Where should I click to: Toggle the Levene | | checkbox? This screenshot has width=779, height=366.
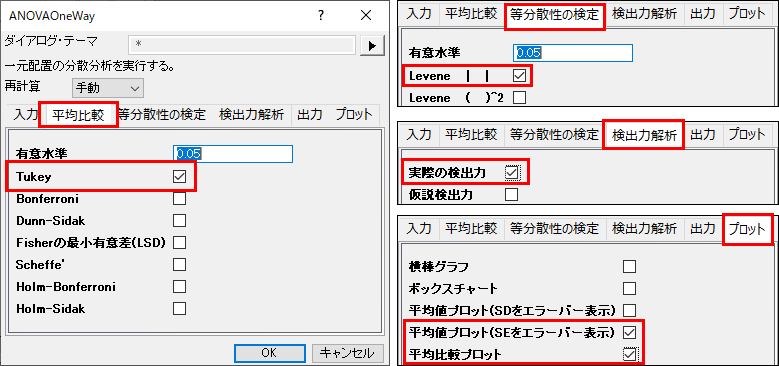pos(519,76)
